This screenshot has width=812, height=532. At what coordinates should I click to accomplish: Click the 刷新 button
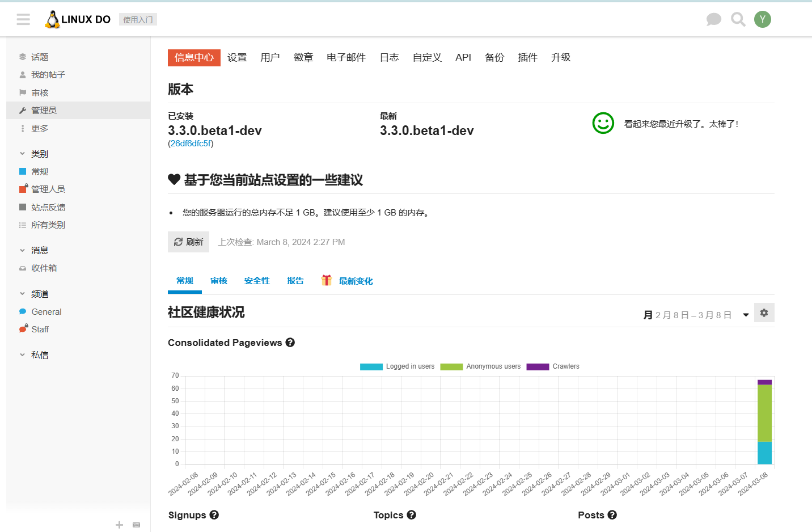coord(188,242)
